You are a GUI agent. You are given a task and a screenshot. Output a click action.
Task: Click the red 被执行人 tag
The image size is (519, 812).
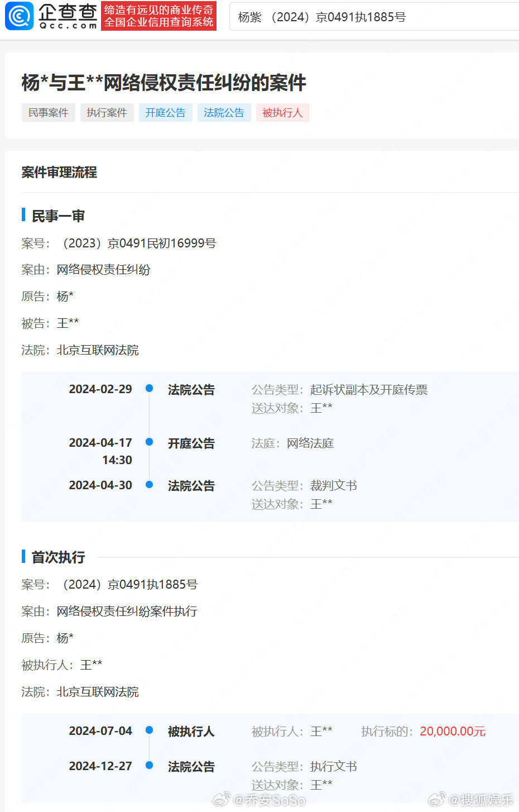coord(282,112)
